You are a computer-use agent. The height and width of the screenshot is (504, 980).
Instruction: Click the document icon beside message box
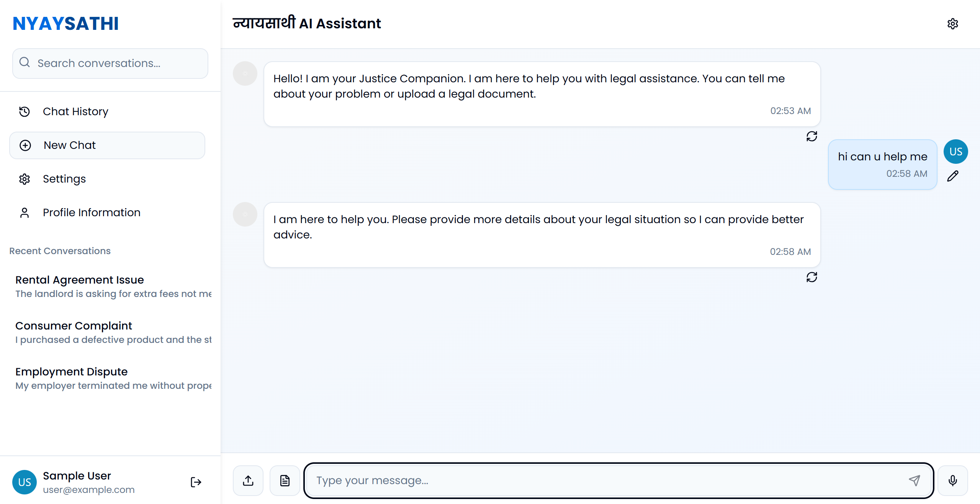pyautogui.click(x=285, y=481)
